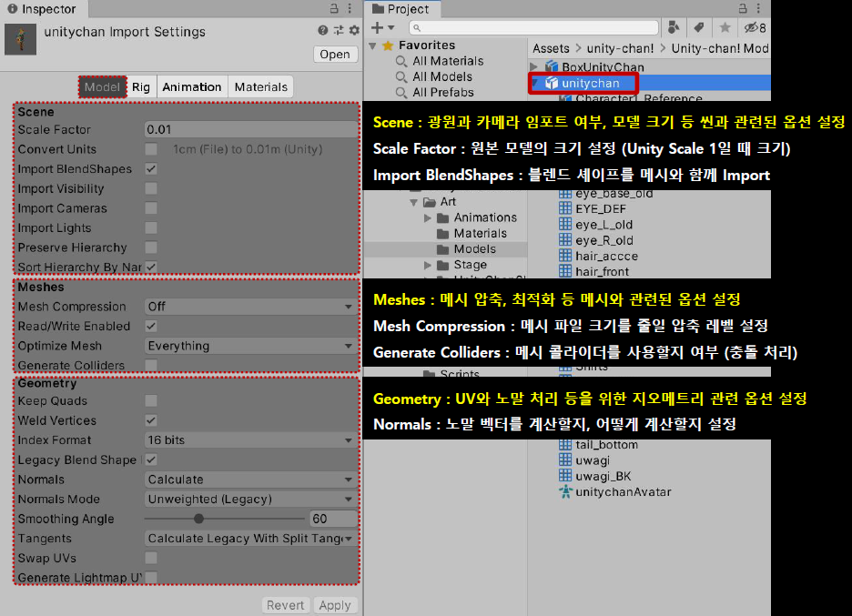The height and width of the screenshot is (616, 852).
Task: Toggle the Import Visibility checkbox
Action: (151, 188)
